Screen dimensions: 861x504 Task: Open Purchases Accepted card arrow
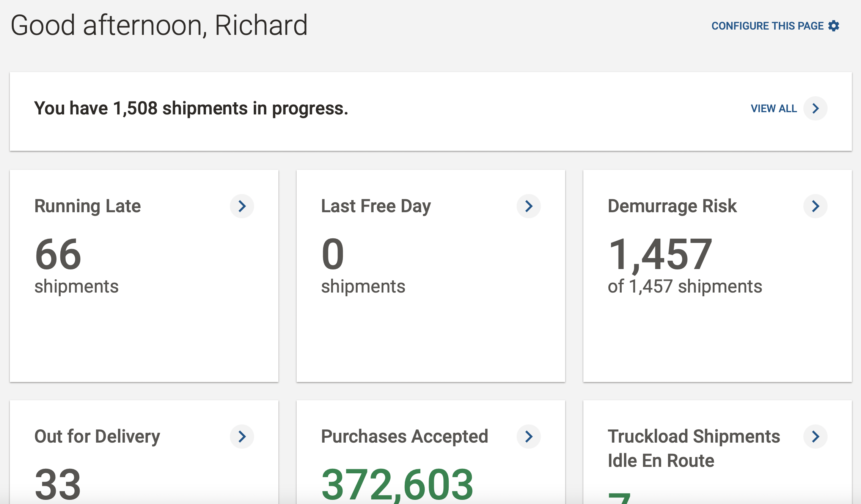529,437
